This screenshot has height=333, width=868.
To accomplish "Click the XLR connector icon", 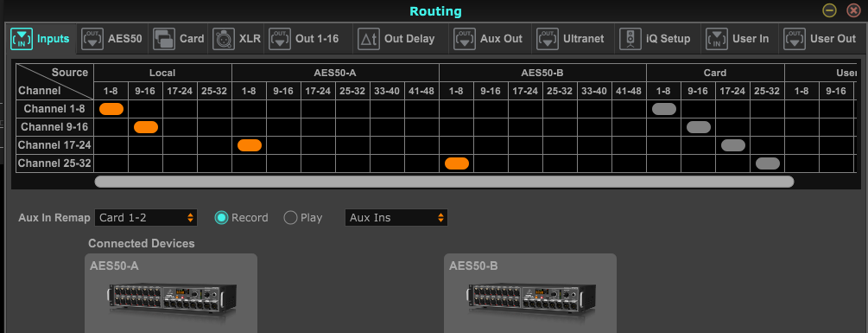I will click(x=224, y=39).
